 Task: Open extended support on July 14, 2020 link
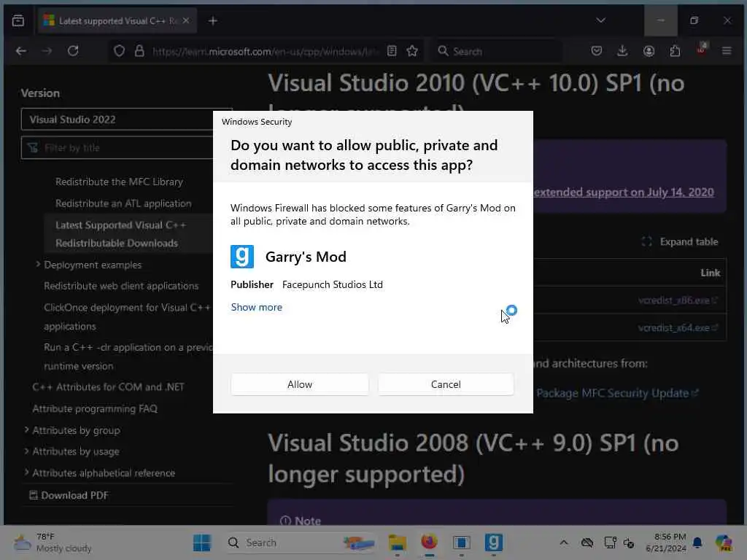(624, 192)
